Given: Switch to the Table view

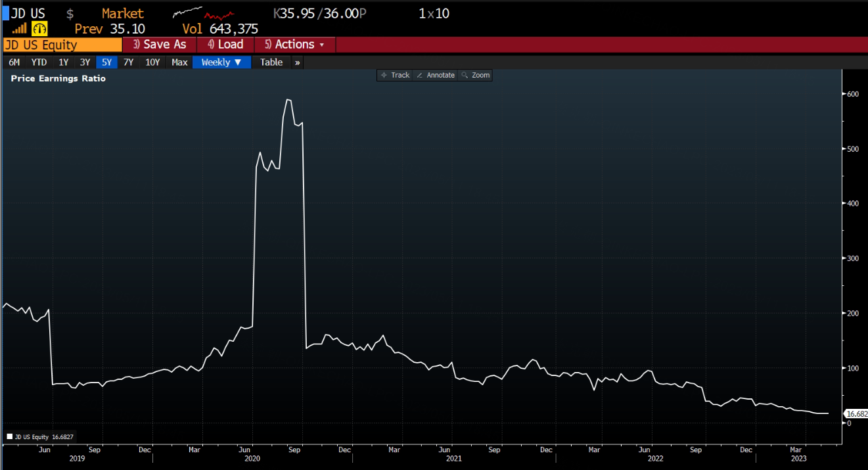Looking at the screenshot, I should click(271, 62).
